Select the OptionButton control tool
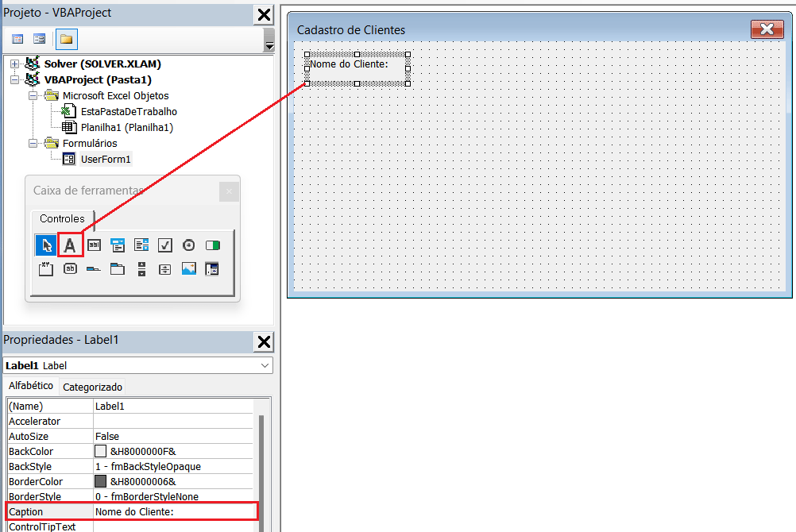This screenshot has width=796, height=532. click(188, 245)
